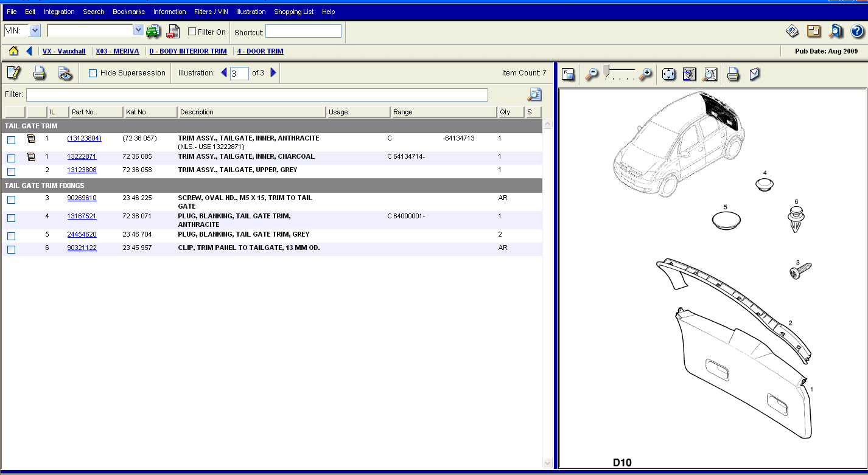Open help with the blue question mark icon

click(857, 32)
